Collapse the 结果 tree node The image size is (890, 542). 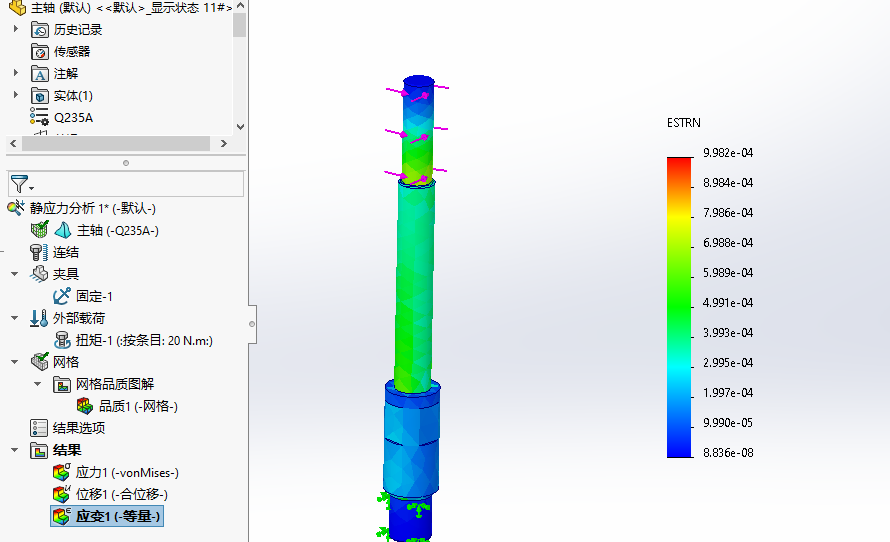point(15,450)
